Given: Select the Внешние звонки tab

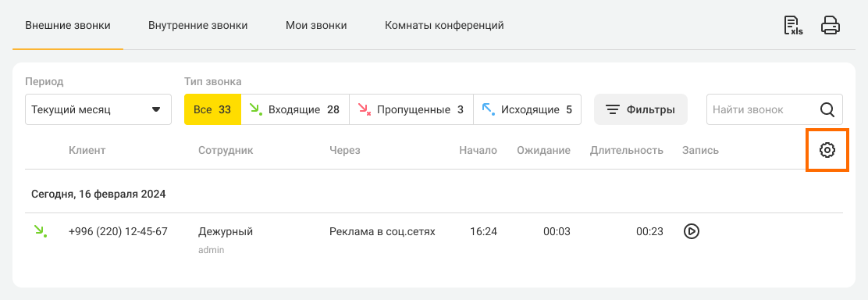Looking at the screenshot, I should (68, 26).
